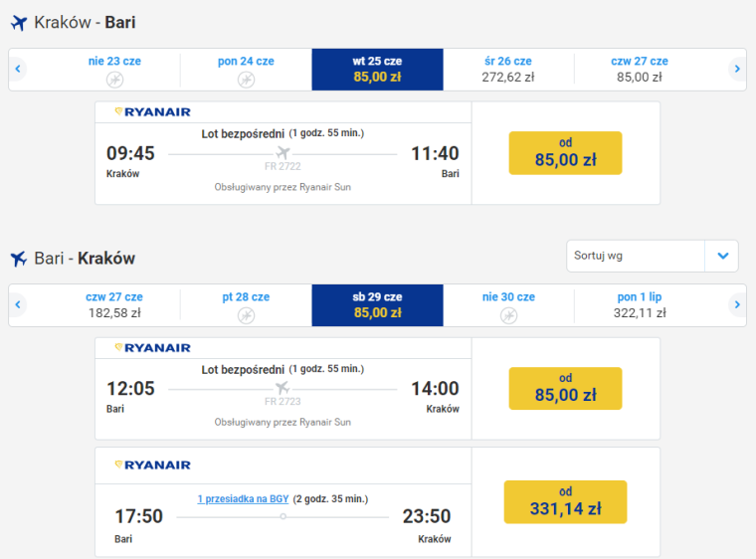Click no-flight icon under pon 24 cze
756x559 pixels.
(246, 80)
